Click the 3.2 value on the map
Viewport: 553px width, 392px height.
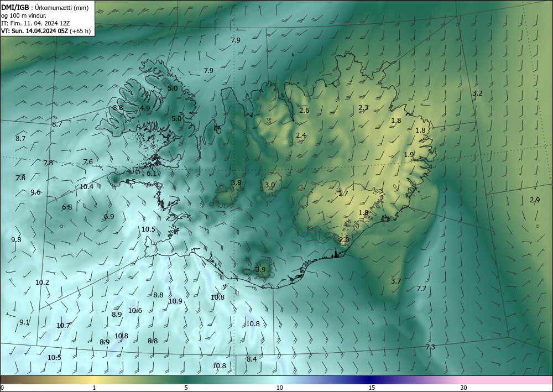click(477, 93)
